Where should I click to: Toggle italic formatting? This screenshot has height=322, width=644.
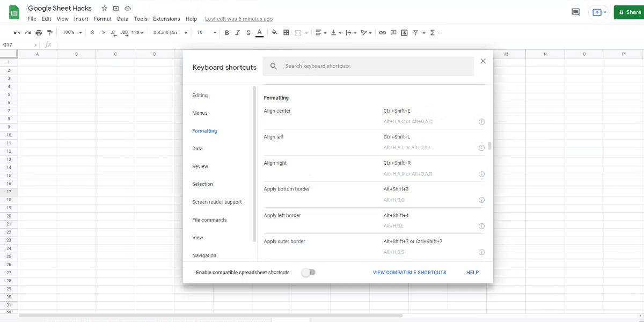(x=237, y=33)
